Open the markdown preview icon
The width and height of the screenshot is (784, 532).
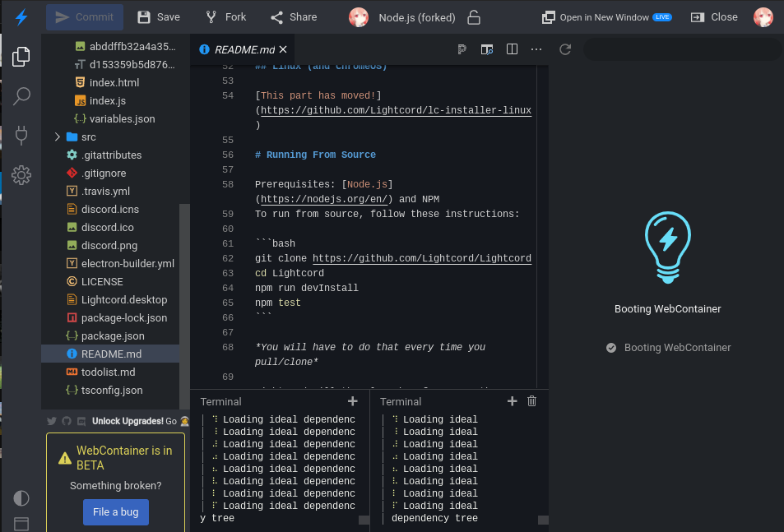click(x=487, y=49)
